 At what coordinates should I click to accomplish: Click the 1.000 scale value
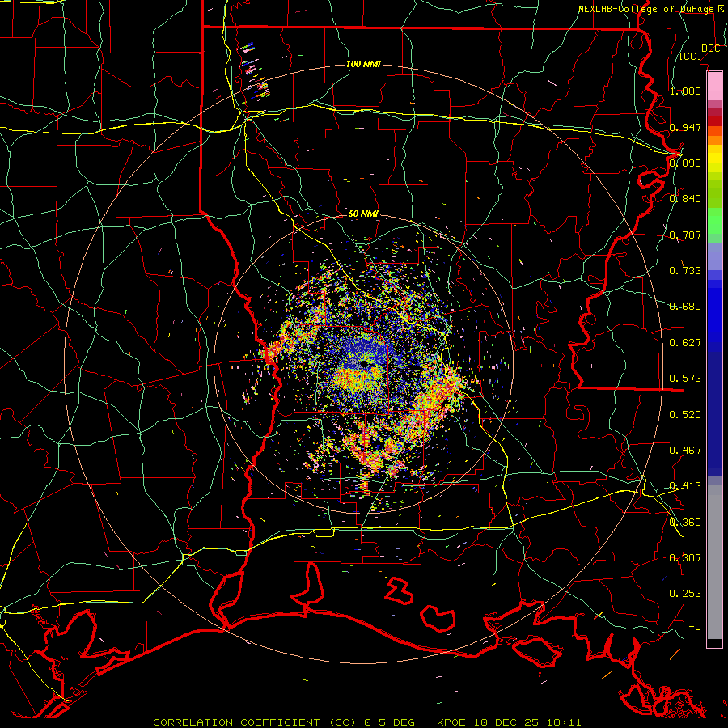tap(685, 91)
